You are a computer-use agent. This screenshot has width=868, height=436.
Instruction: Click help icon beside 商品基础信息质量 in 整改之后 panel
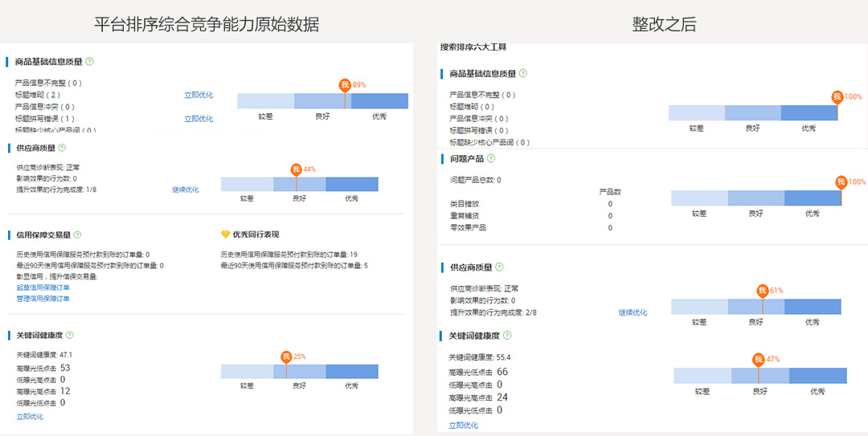523,73
